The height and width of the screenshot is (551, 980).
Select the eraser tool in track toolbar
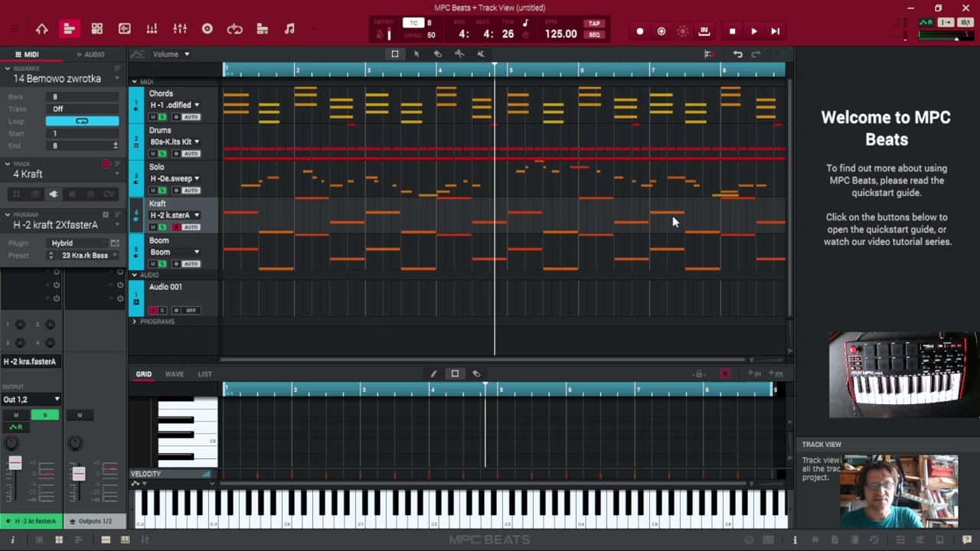tap(438, 54)
